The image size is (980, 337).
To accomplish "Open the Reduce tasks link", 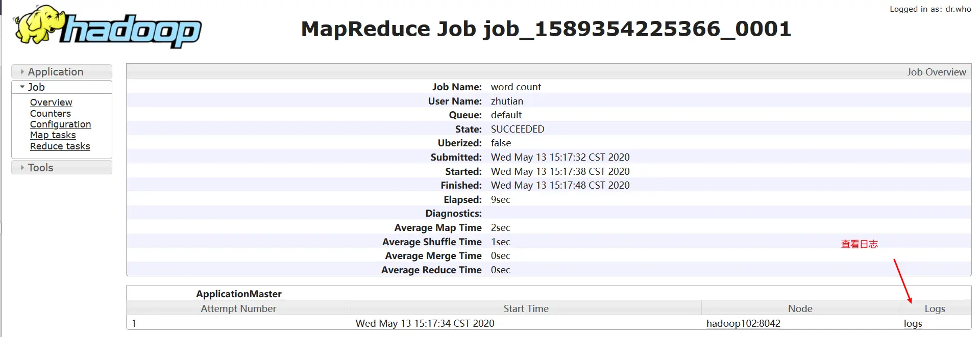I will pyautogui.click(x=60, y=146).
